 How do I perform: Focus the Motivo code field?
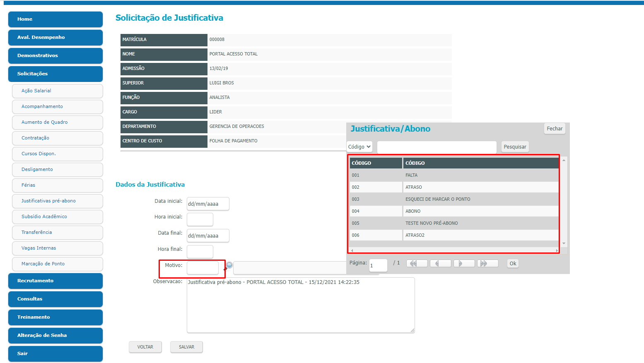pyautogui.click(x=203, y=268)
